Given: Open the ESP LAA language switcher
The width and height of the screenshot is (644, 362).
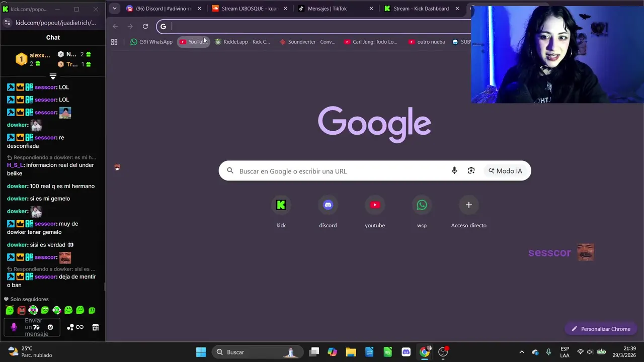Looking at the screenshot, I should 565,352.
